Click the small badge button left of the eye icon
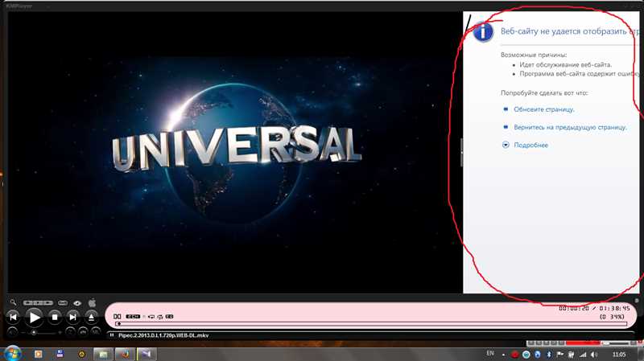The height and width of the screenshot is (361, 644). tap(63, 303)
